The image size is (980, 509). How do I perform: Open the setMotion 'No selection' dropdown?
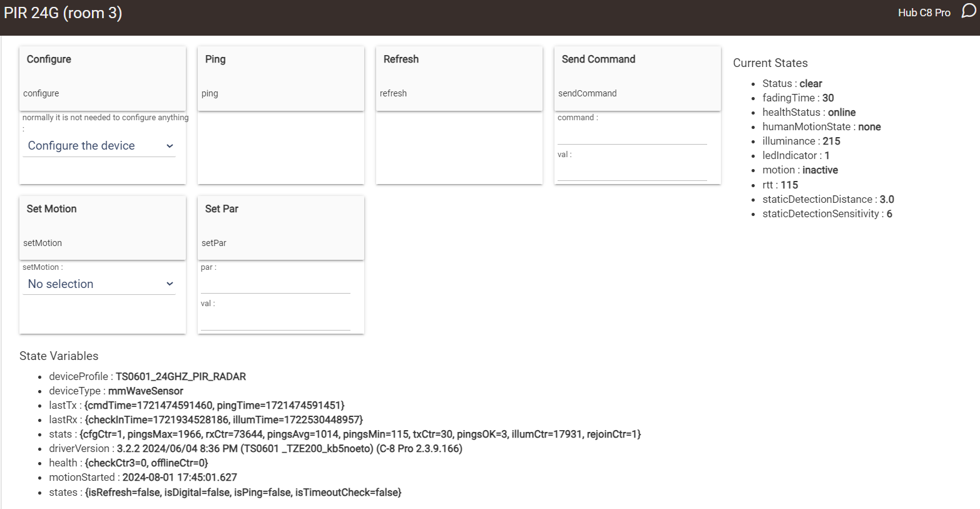pos(100,284)
